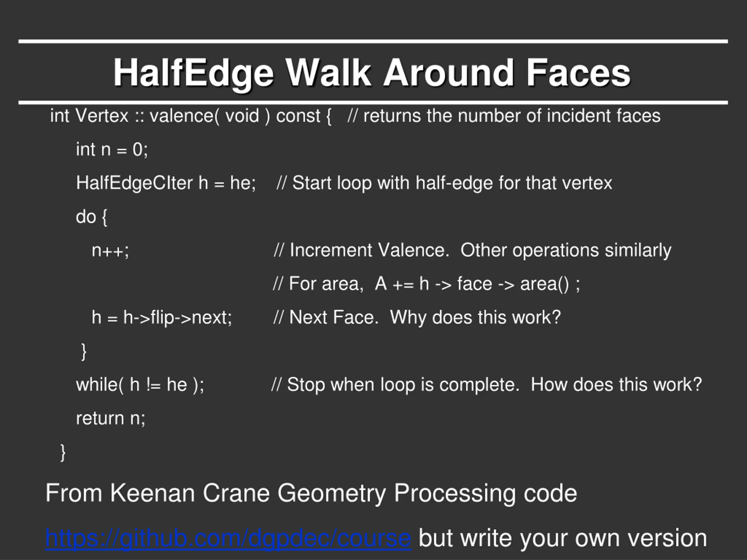
Task: Click the 'For area, A += h' comment
Action: point(426,284)
